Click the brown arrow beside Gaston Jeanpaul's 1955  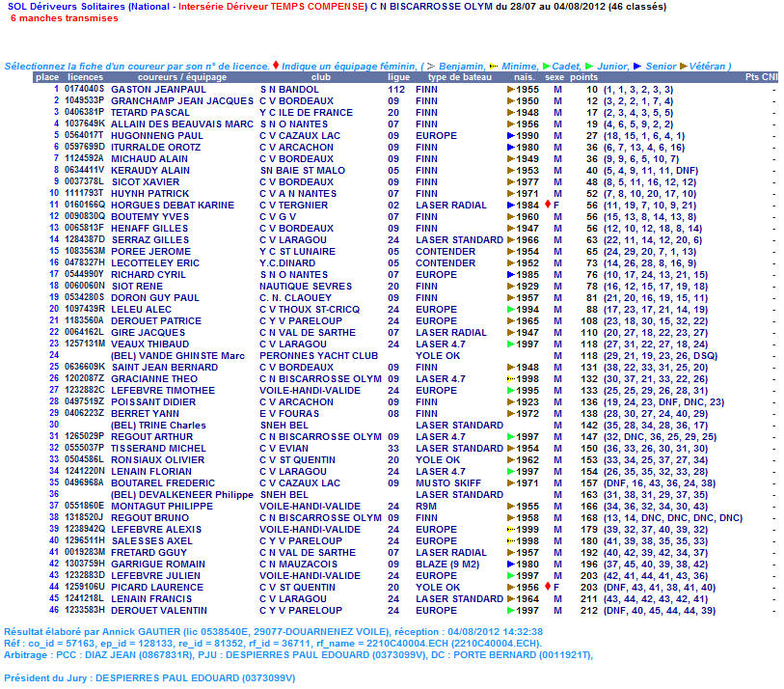tap(510, 90)
